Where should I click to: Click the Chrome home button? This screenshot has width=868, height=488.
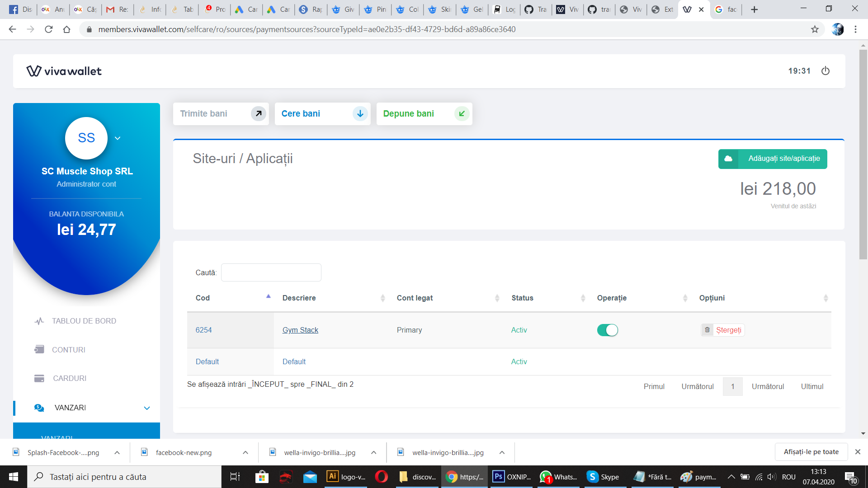(x=66, y=29)
